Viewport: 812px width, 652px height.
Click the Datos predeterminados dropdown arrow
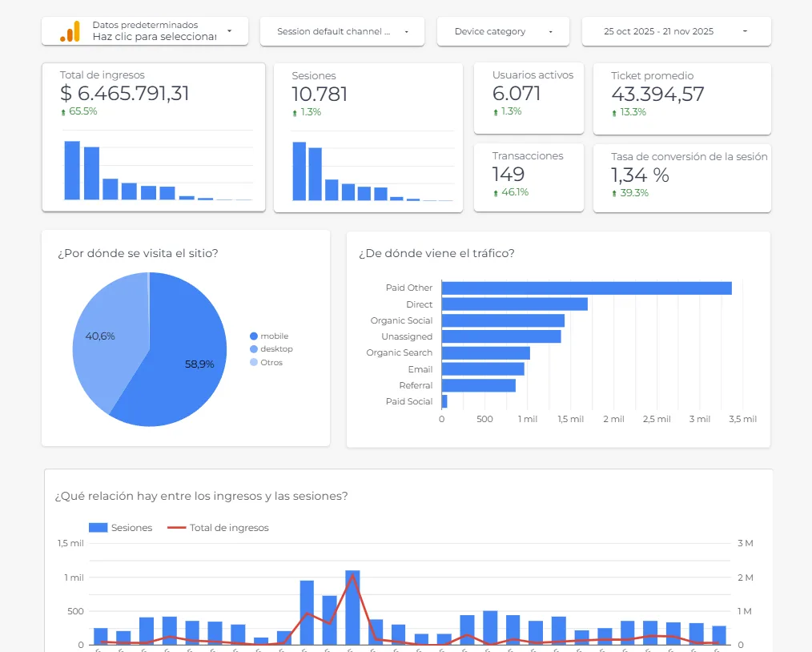coord(229,30)
